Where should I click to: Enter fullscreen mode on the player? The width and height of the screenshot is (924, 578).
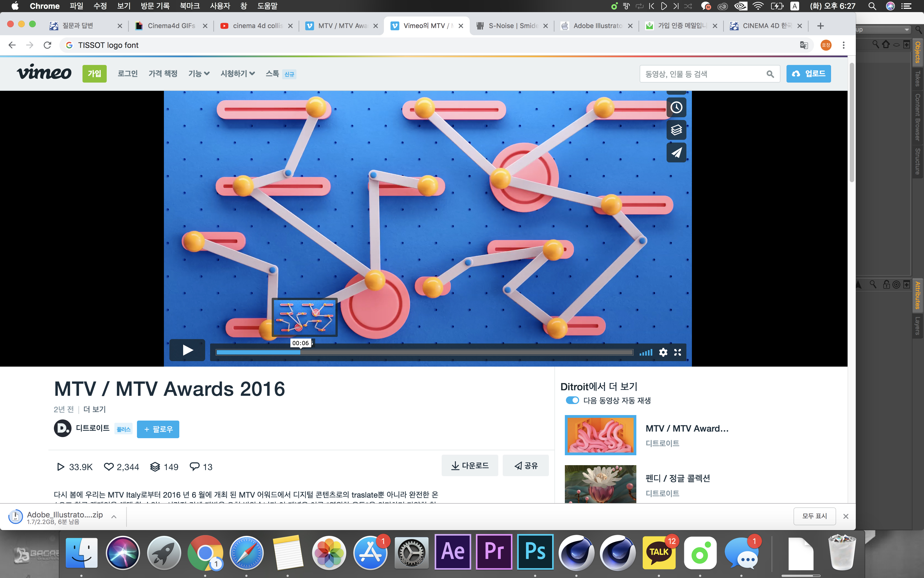(677, 352)
